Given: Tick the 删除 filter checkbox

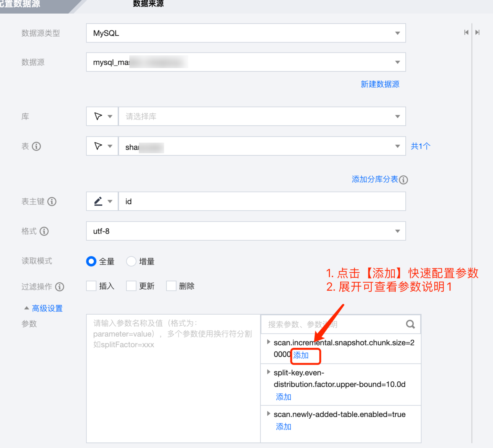Looking at the screenshot, I should pos(171,286).
